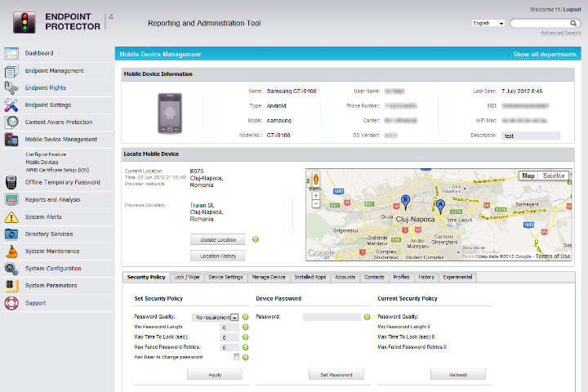Viewport: 588px width, 392px height.
Task: Click map marker B
Action: pyautogui.click(x=405, y=203)
